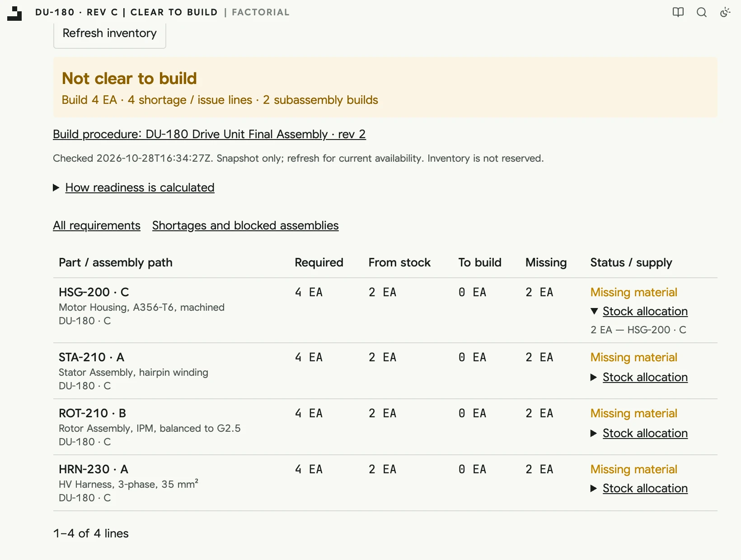Click the Checked 2026-10-28 snapshot timestamp

[x=298, y=158]
